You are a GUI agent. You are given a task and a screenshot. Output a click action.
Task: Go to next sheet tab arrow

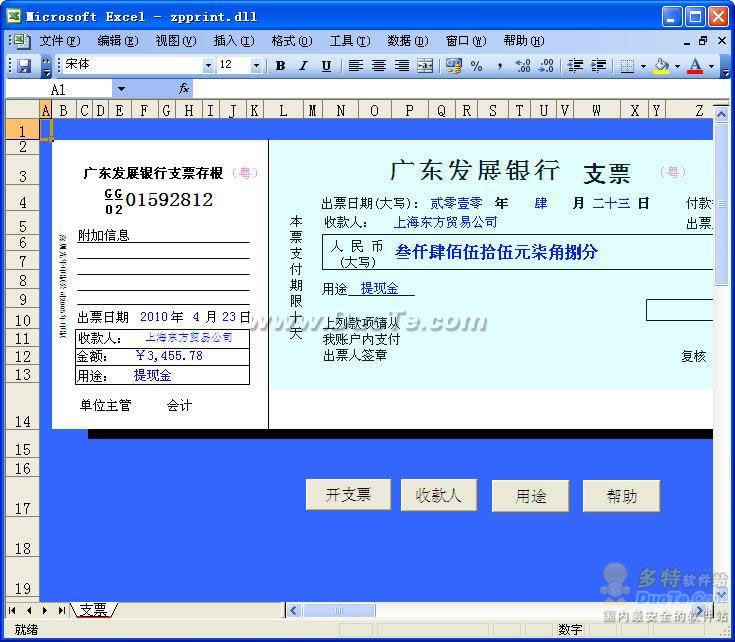coord(45,610)
